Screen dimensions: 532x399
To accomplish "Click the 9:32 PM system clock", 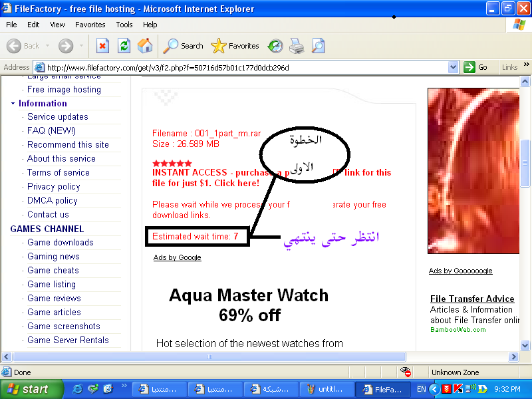I will (x=507, y=389).
